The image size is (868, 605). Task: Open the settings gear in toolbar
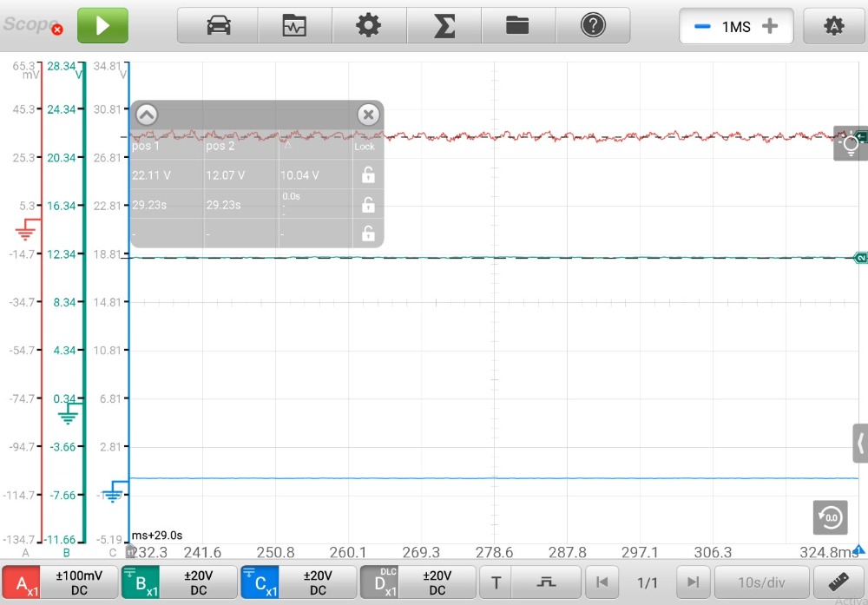369,26
